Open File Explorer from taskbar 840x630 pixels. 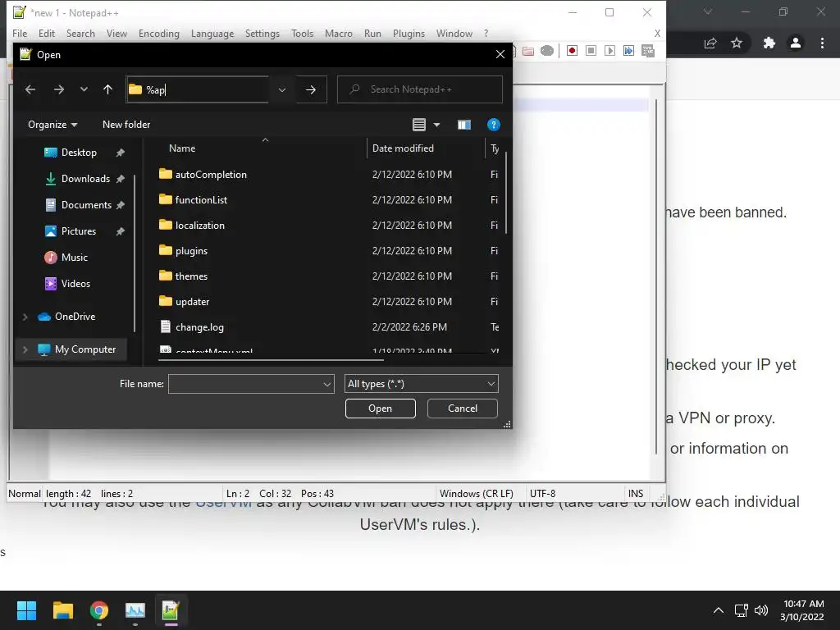(62, 610)
